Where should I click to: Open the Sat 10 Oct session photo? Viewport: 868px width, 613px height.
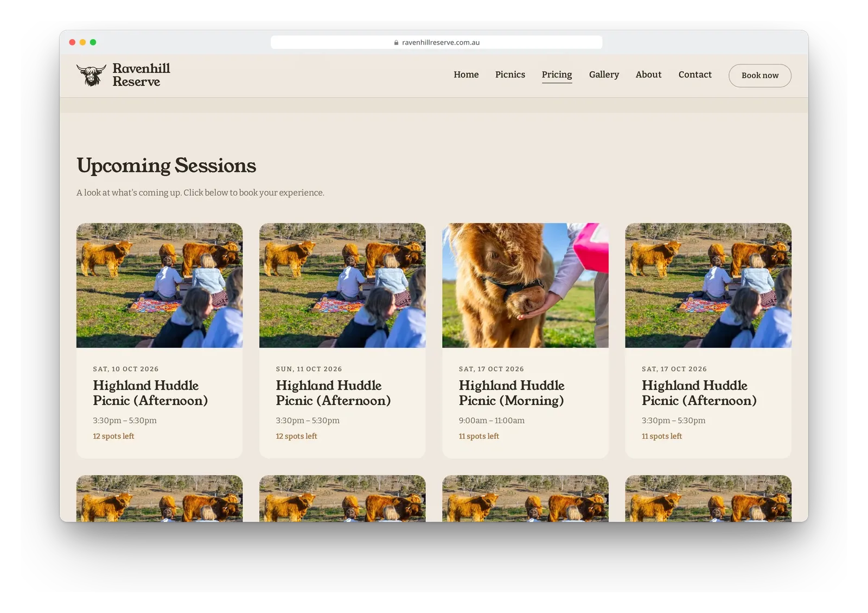click(159, 285)
